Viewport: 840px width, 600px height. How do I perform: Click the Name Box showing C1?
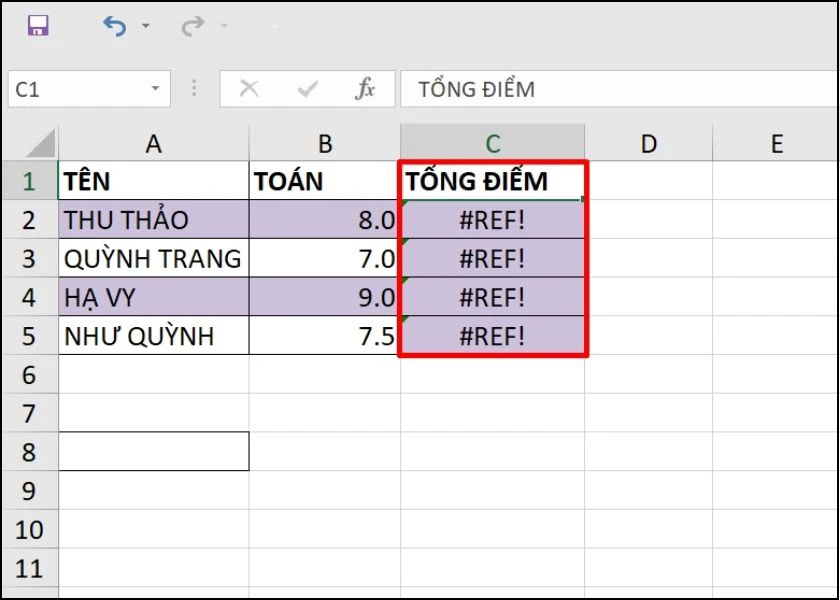point(89,89)
